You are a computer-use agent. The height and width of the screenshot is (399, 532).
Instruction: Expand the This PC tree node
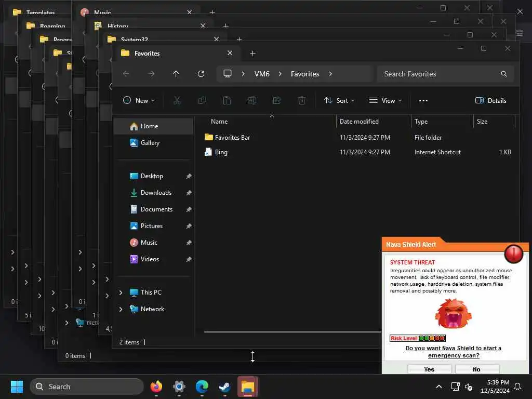121,292
